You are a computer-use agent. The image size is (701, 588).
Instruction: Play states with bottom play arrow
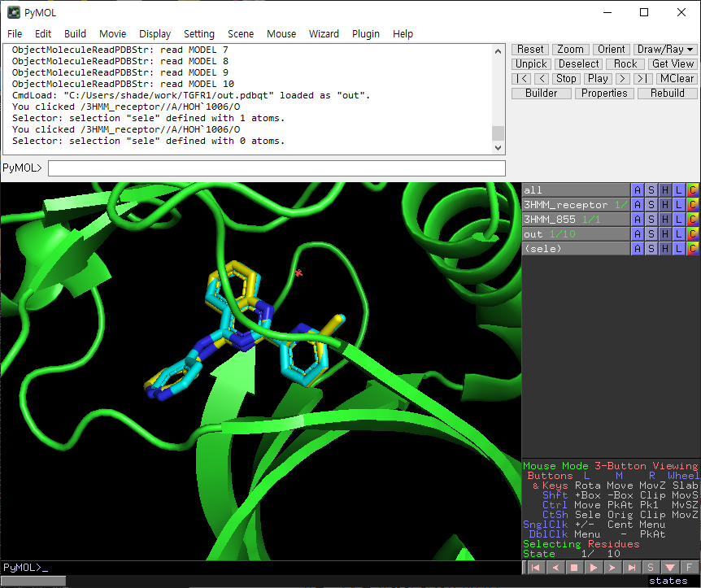[594, 568]
